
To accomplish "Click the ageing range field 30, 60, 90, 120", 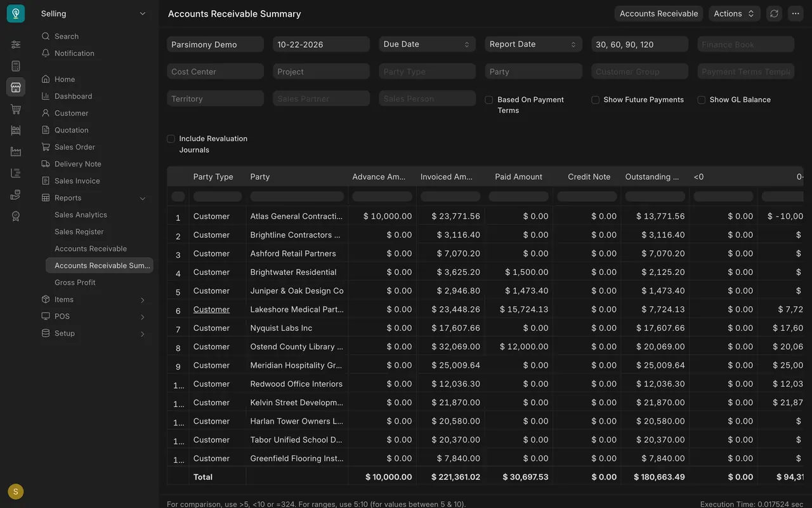I will (639, 44).
